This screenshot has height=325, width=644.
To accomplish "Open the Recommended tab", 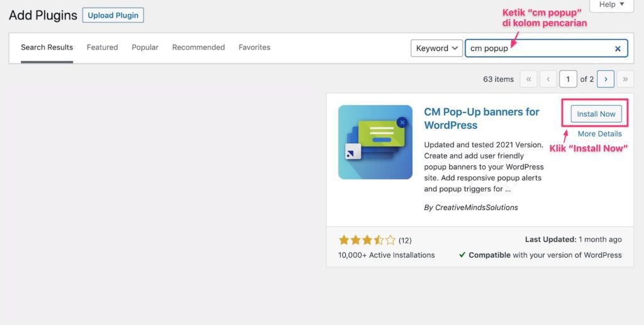I will point(198,47).
